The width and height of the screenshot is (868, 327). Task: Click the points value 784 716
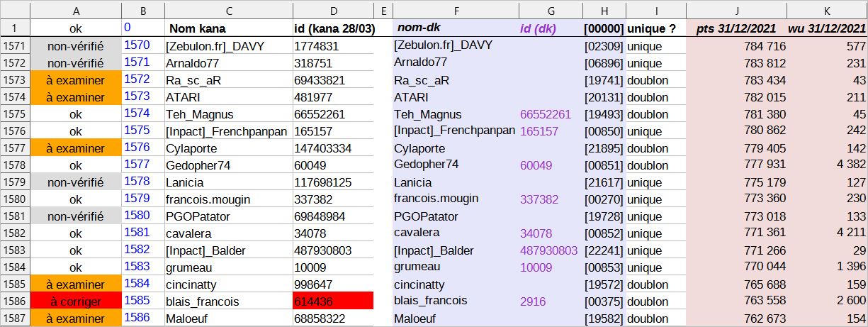[737, 46]
